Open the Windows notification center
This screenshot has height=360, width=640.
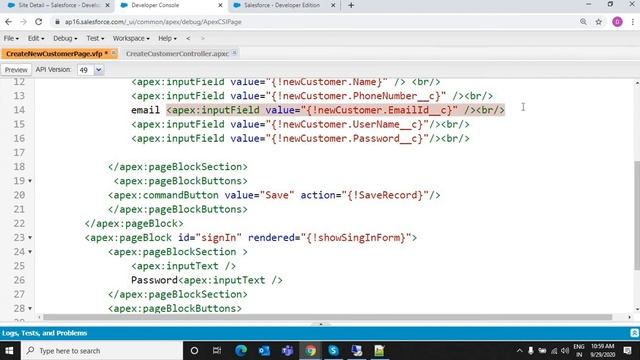pos(628,351)
